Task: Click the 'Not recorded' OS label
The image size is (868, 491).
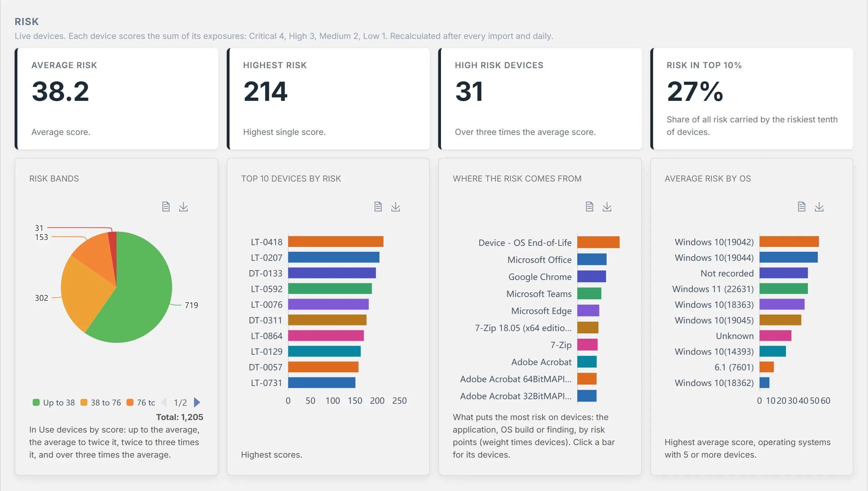Action: pos(727,273)
